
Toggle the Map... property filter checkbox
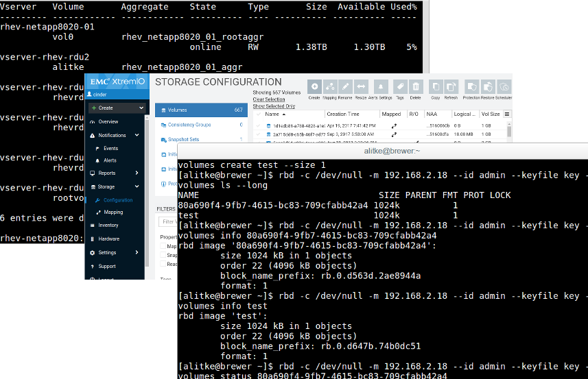163,246
